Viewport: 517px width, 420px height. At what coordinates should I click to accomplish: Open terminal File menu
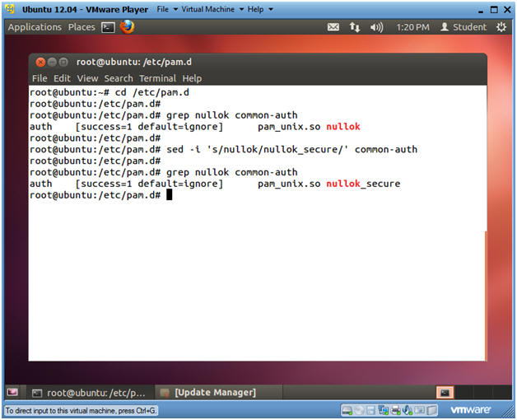tap(40, 78)
